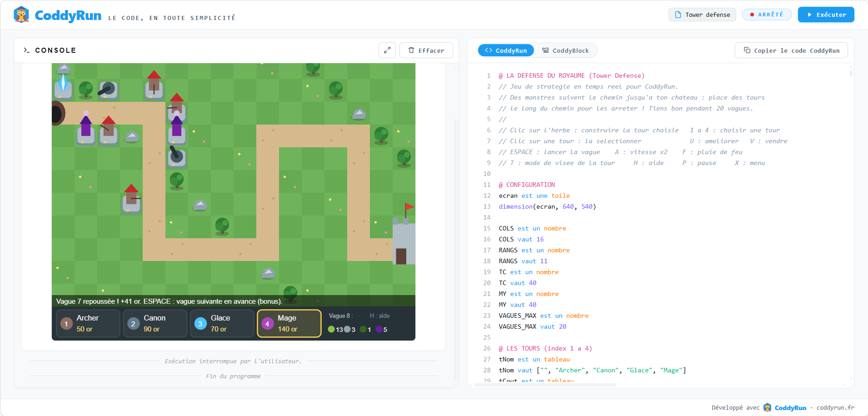Image resolution: width=868 pixels, height=416 pixels.
Task: Click the '@ CONFIGURATION' code heading
Action: [x=527, y=185]
